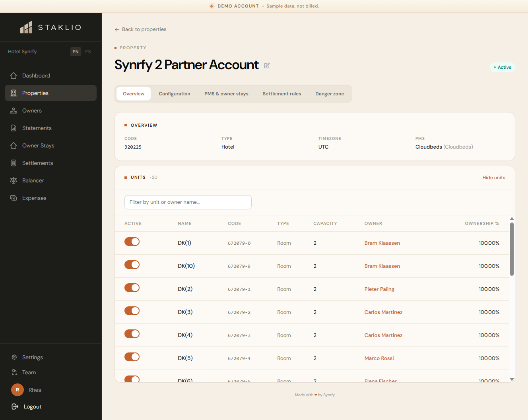Open owner Pieter Paling
The height and width of the screenshot is (420, 528).
(x=379, y=289)
